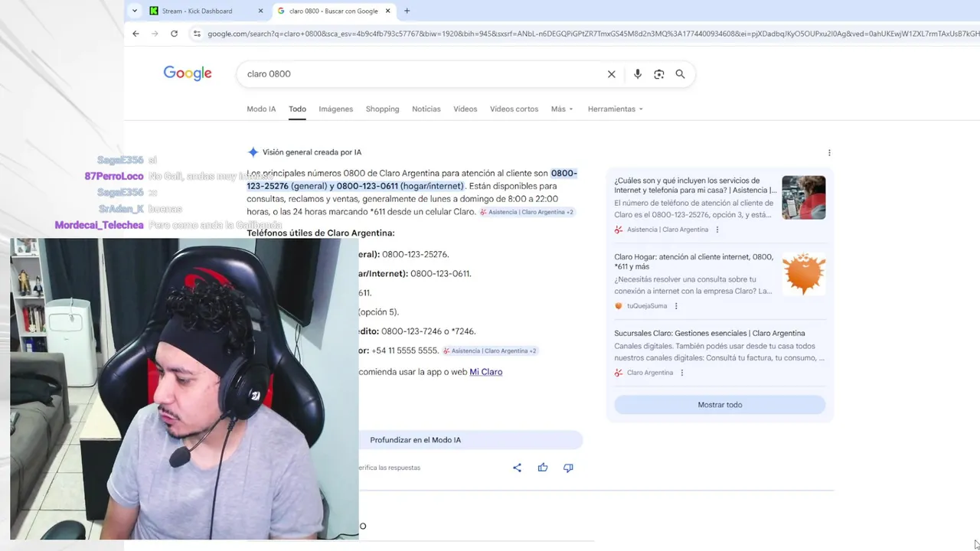Open the Imágenes results tab
This screenshot has width=980, height=551.
pos(336,109)
